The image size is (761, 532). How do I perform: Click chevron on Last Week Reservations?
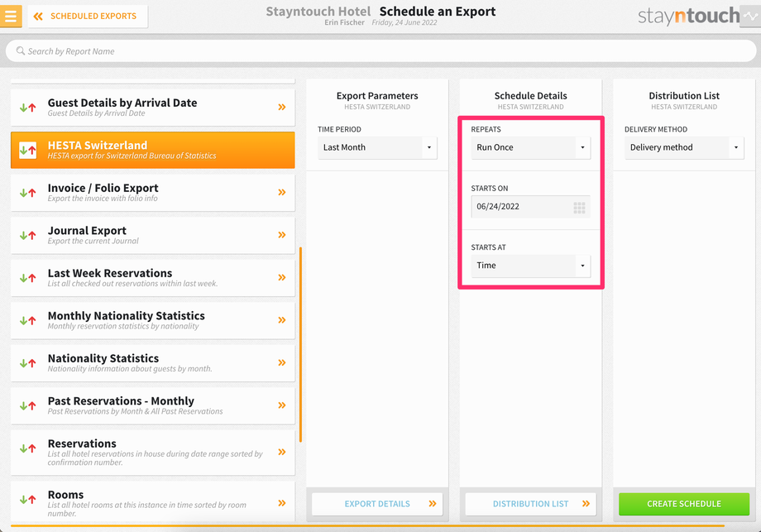pos(282,278)
